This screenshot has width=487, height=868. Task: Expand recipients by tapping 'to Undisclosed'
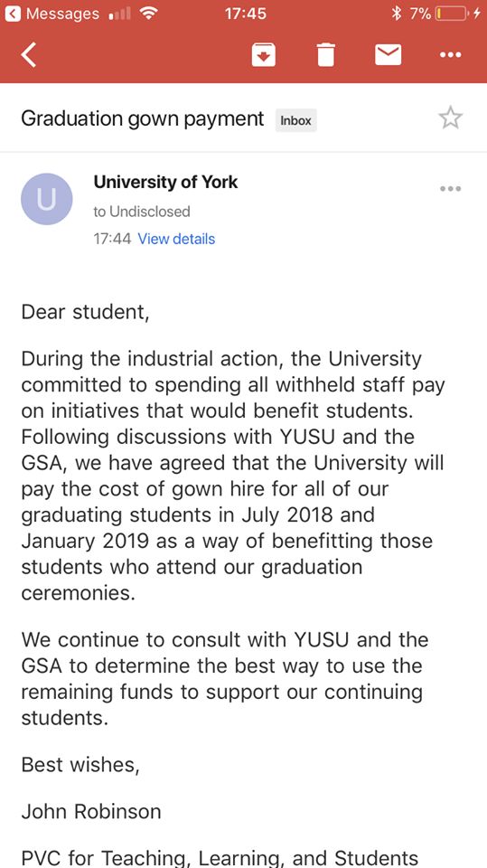142,212
